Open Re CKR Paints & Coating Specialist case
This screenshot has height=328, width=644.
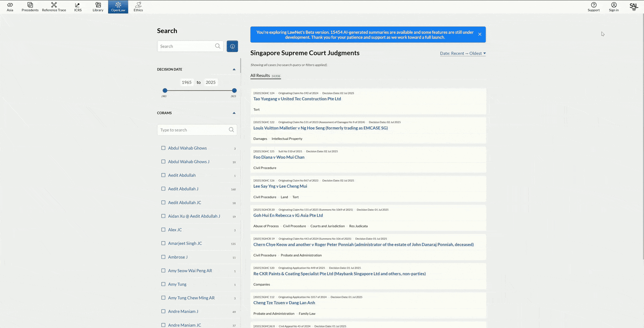[339, 274]
